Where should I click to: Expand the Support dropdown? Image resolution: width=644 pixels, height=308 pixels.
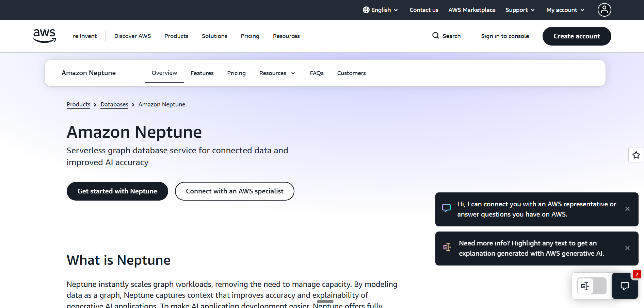[x=520, y=10]
